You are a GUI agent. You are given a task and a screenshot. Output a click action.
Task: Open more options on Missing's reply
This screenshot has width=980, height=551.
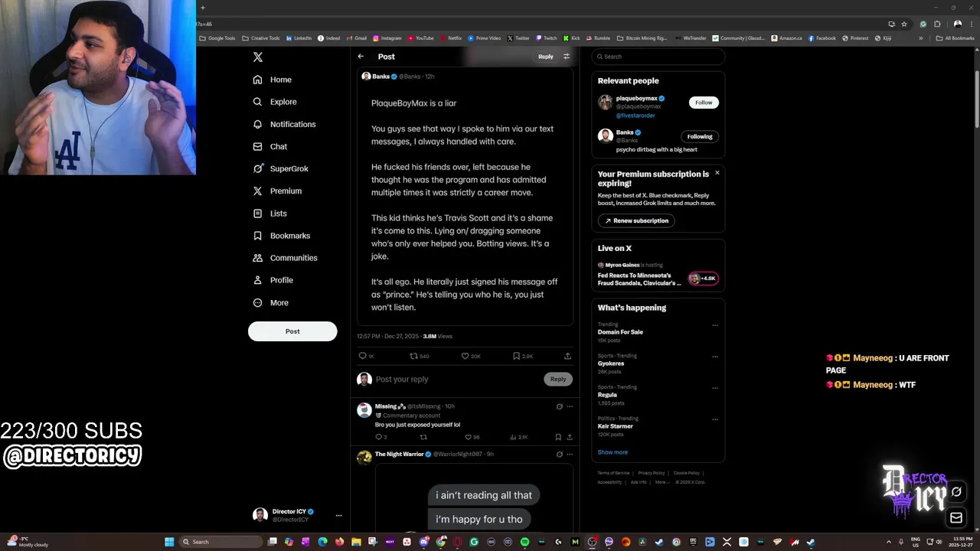(570, 406)
